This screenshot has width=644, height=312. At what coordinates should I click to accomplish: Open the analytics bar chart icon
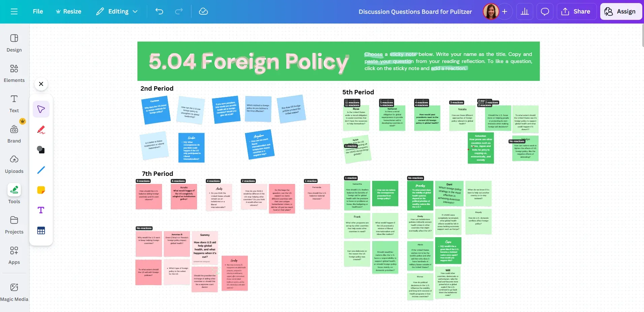point(525,11)
